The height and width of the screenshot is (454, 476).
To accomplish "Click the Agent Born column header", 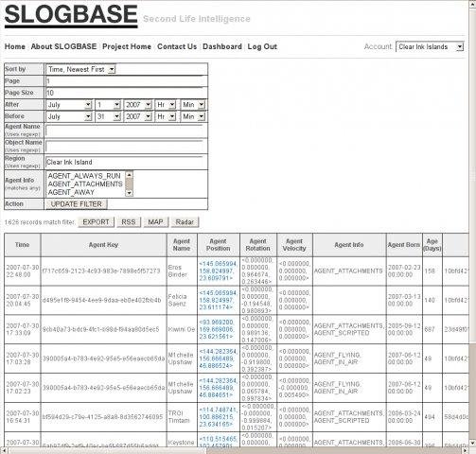I will point(404,245).
